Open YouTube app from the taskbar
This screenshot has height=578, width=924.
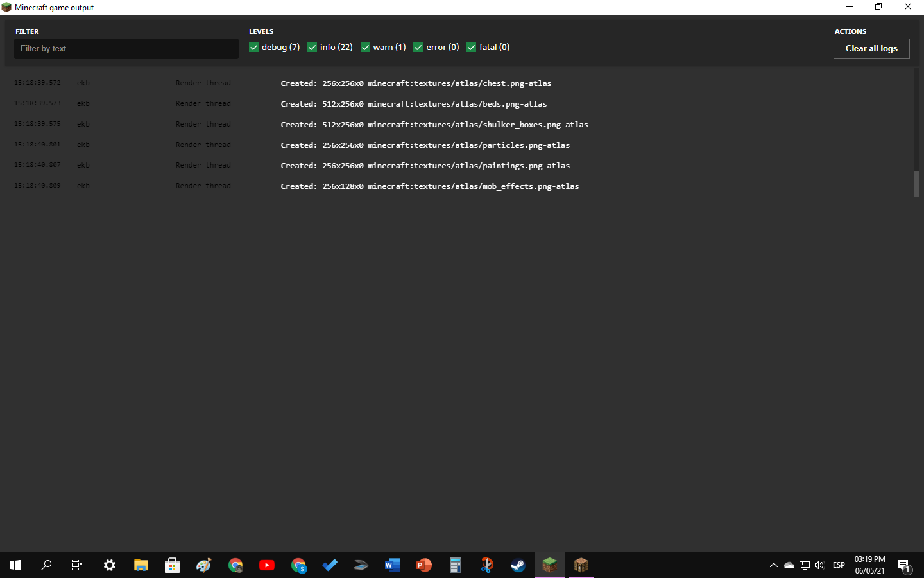267,565
